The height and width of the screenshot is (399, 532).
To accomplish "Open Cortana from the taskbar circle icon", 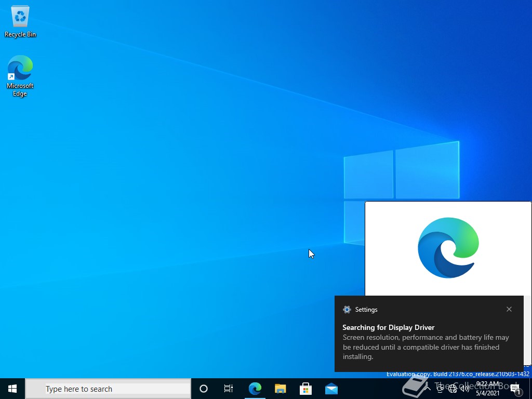I will [204, 389].
